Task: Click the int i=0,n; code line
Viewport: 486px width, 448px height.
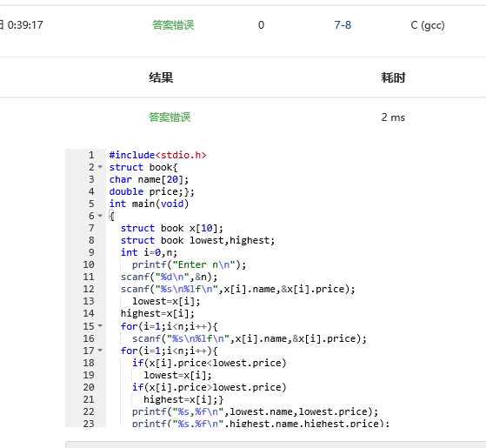Action: point(149,252)
